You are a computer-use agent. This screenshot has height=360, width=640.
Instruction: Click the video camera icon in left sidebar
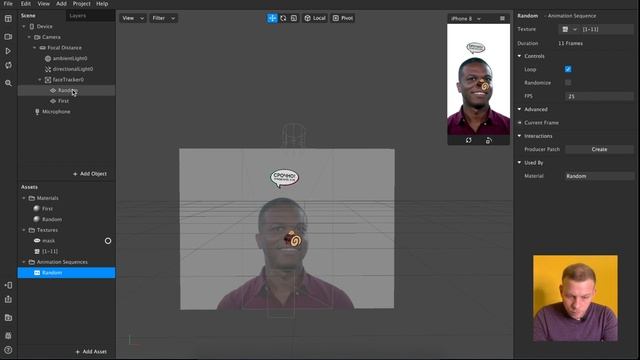pos(8,37)
